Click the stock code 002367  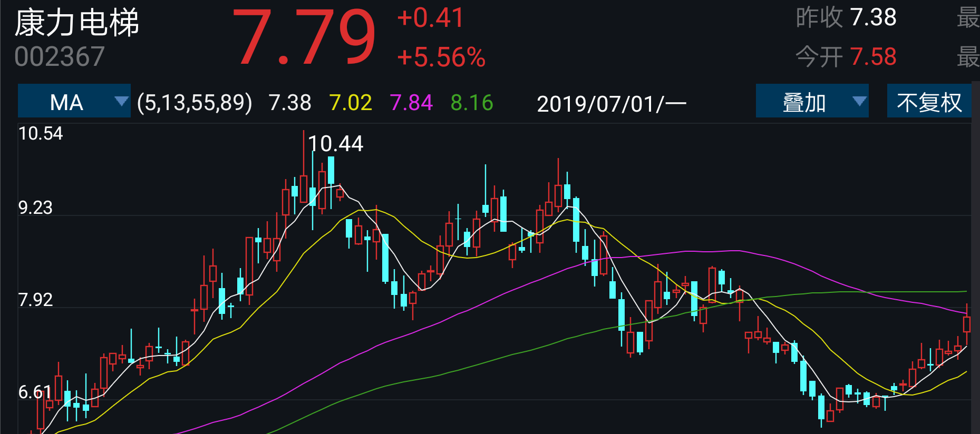point(60,57)
